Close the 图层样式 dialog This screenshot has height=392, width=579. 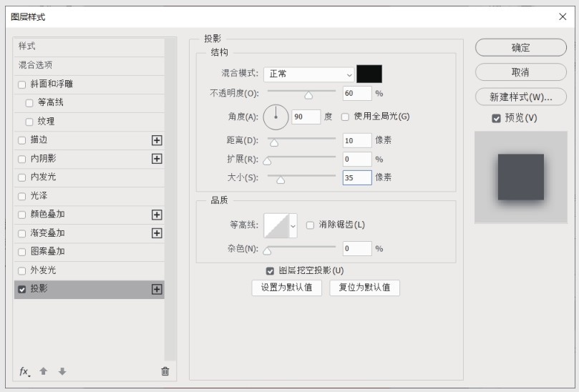click(563, 16)
